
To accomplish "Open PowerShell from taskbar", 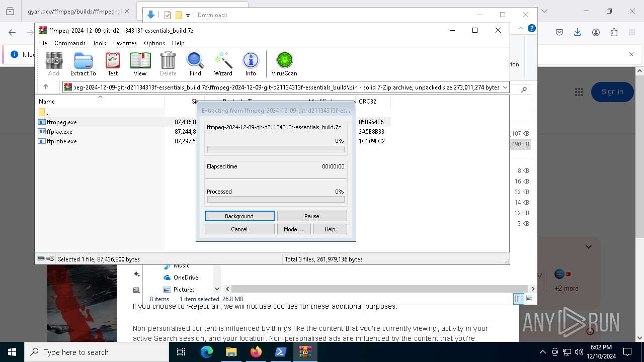I will coord(281,352).
